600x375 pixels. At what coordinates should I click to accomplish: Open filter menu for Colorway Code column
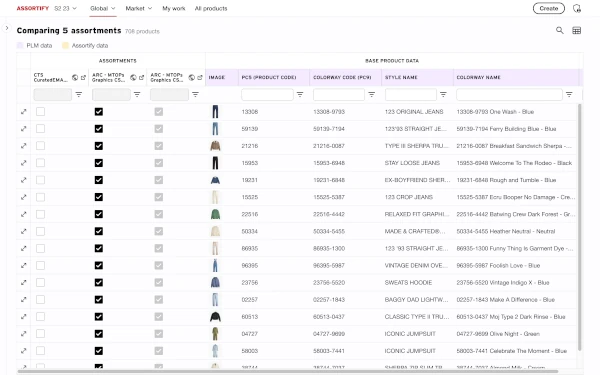coord(372,95)
